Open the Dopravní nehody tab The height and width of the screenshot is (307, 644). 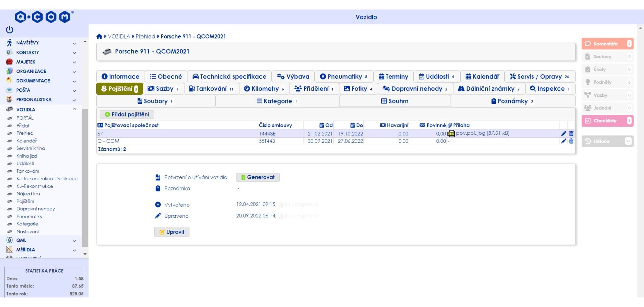tap(415, 89)
